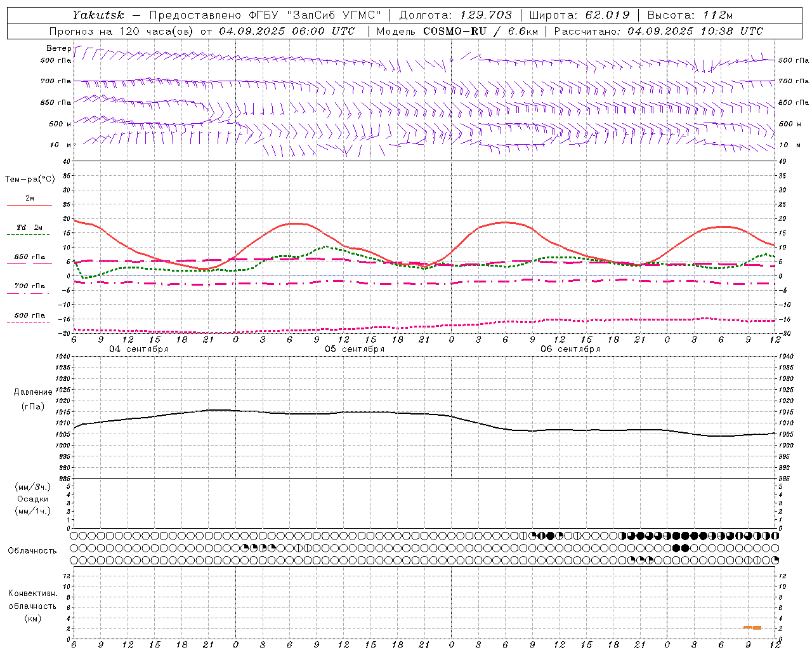
Task: Click the orange convective cloud bar
Action: coord(752,627)
